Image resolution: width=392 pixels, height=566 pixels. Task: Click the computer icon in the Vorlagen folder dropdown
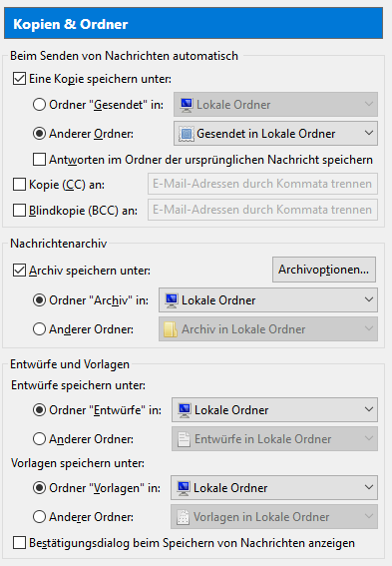pyautogui.click(x=184, y=488)
